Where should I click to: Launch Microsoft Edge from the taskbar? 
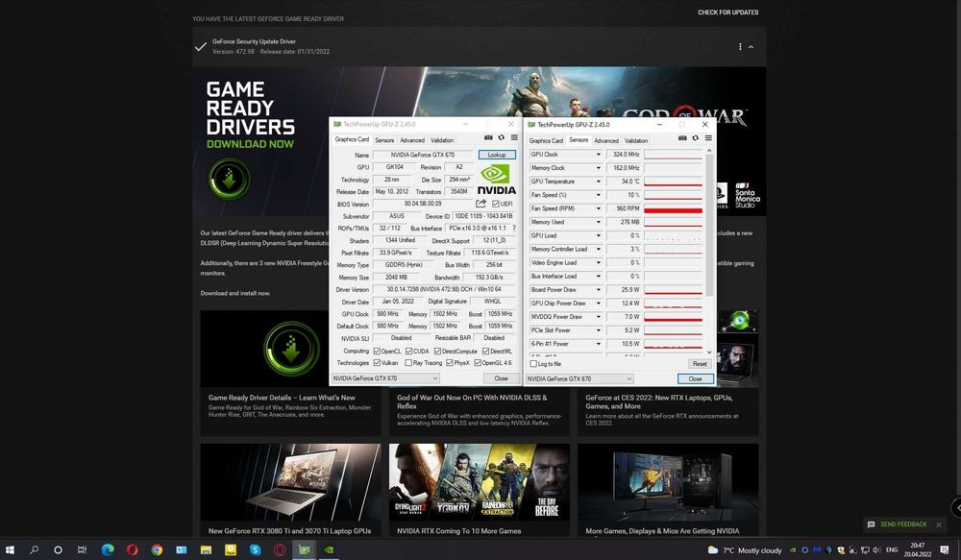pos(108,549)
